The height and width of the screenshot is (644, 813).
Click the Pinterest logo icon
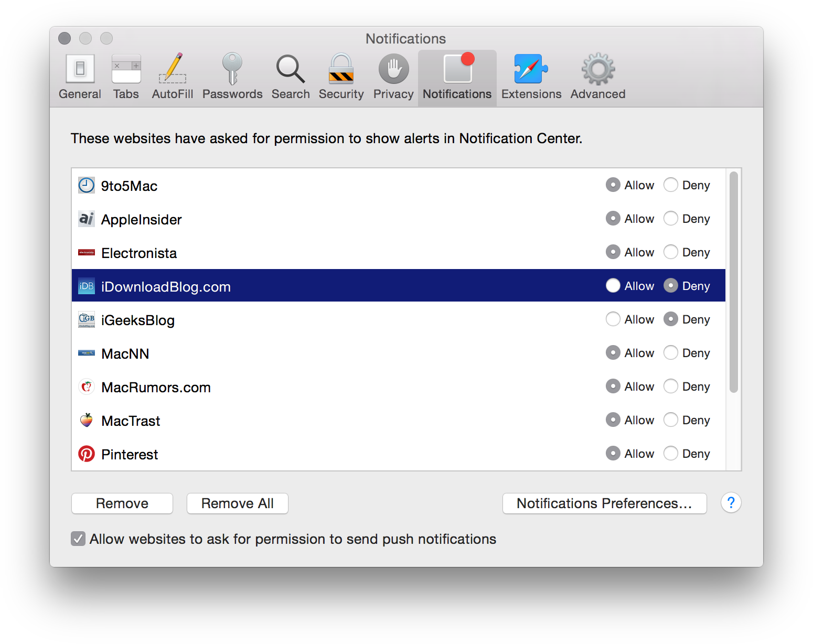click(87, 454)
